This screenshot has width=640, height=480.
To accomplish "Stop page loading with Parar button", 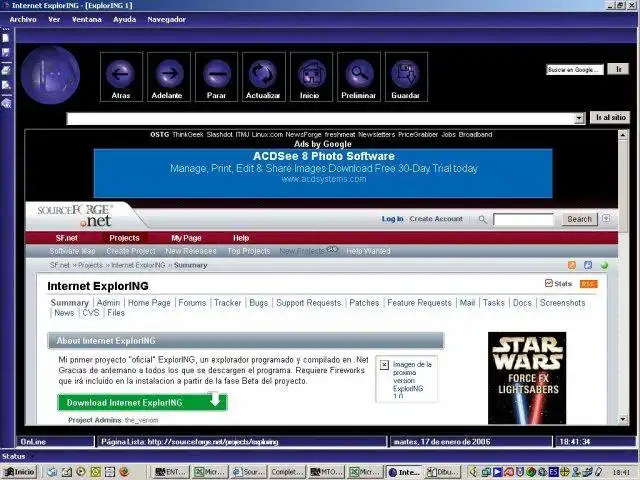I will coord(216,77).
